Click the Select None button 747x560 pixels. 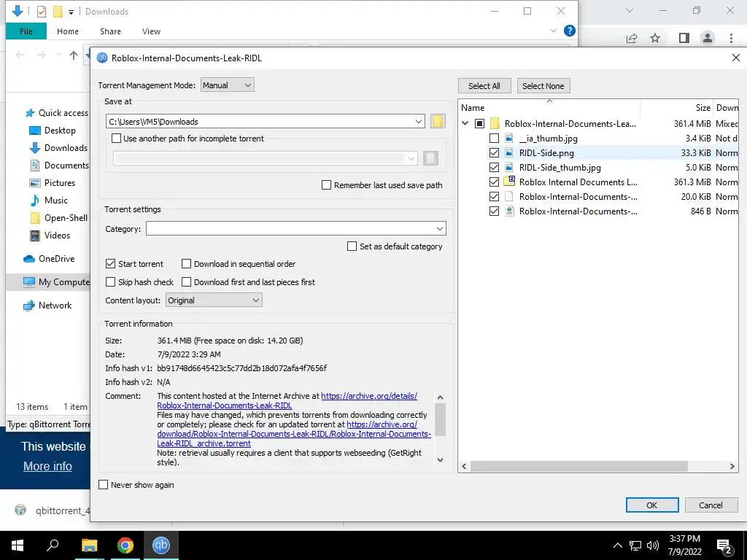[x=543, y=86]
